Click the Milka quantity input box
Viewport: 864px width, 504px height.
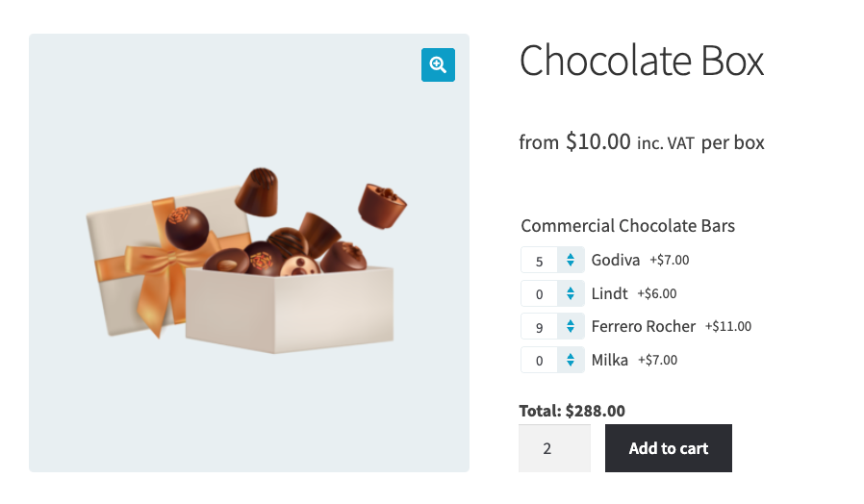540,361
